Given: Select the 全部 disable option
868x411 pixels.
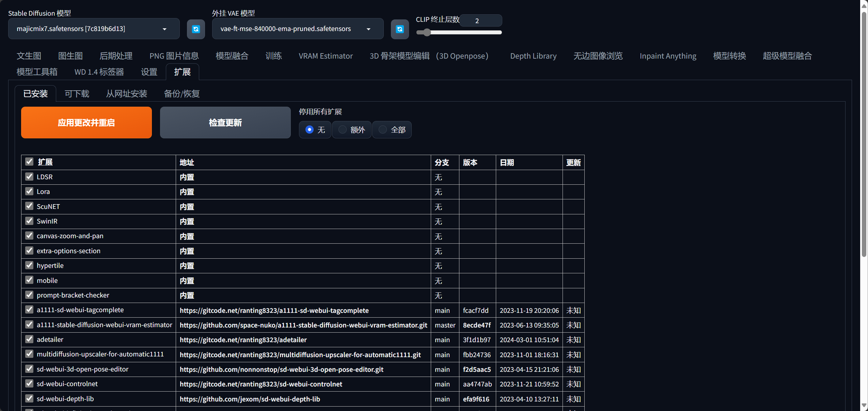Looking at the screenshot, I should (383, 130).
